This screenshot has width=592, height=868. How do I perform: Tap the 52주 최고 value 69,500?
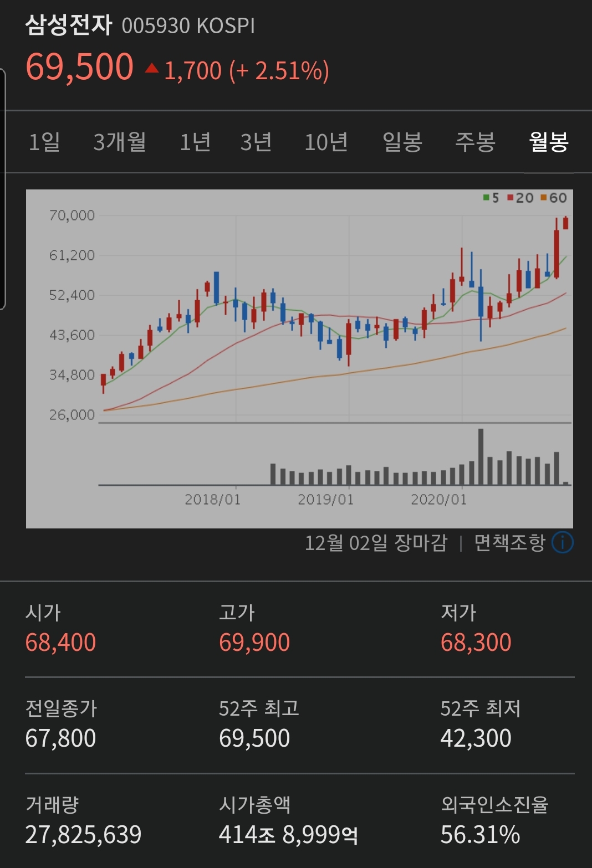point(254,738)
